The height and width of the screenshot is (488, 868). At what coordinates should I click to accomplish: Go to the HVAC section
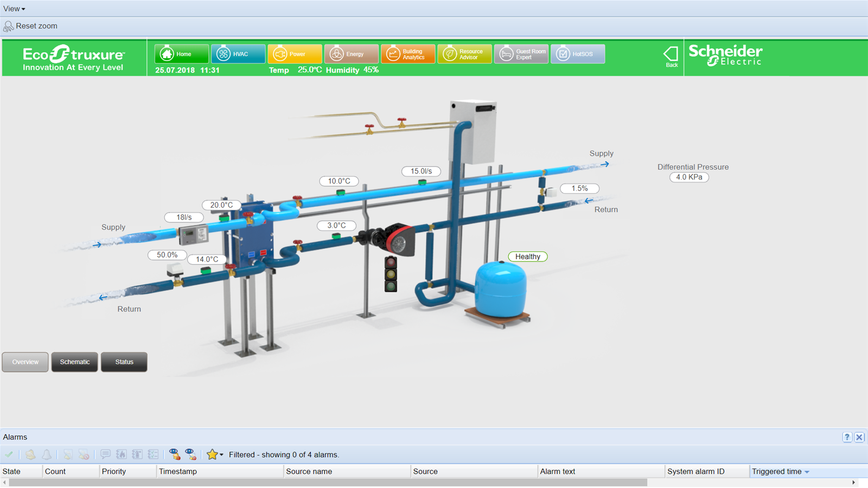point(238,54)
